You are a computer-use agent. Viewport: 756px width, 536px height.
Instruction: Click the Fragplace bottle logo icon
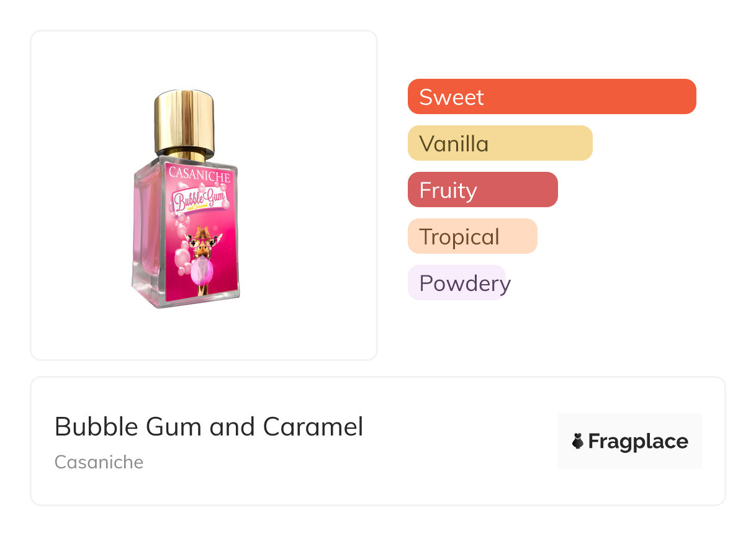pos(577,441)
